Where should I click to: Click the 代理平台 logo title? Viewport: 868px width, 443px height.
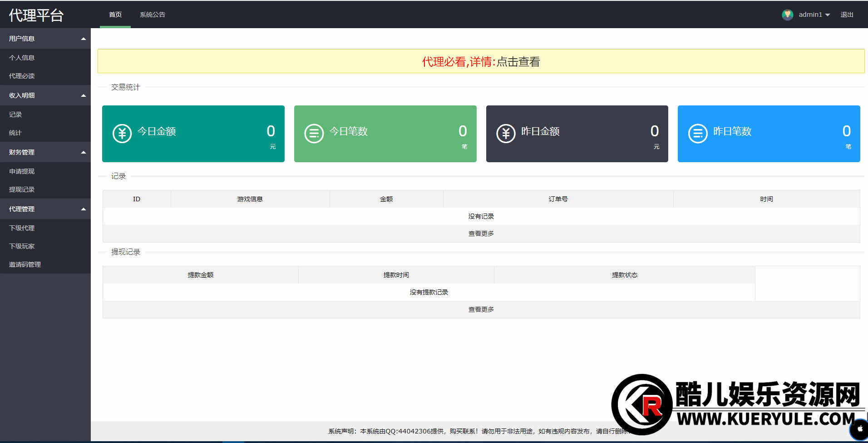pos(36,15)
